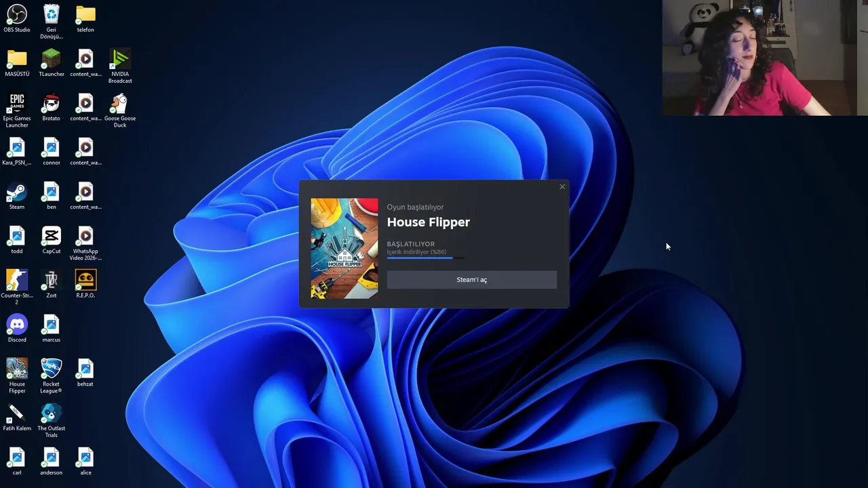Click the House Flipper title in dialog
868x488 pixels.
tap(428, 222)
